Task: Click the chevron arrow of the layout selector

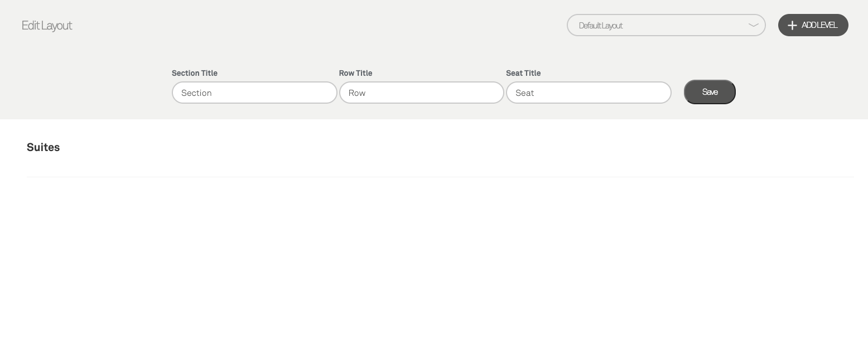Action: (753, 25)
